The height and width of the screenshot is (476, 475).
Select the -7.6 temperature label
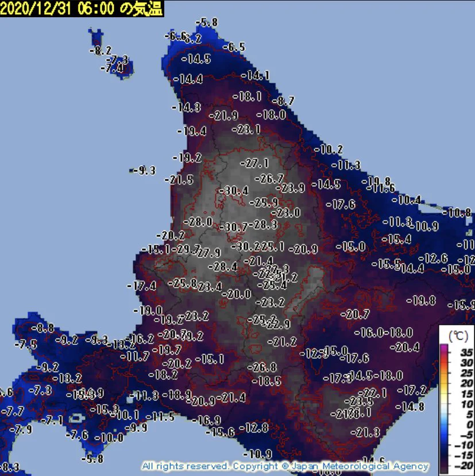pos(77,435)
